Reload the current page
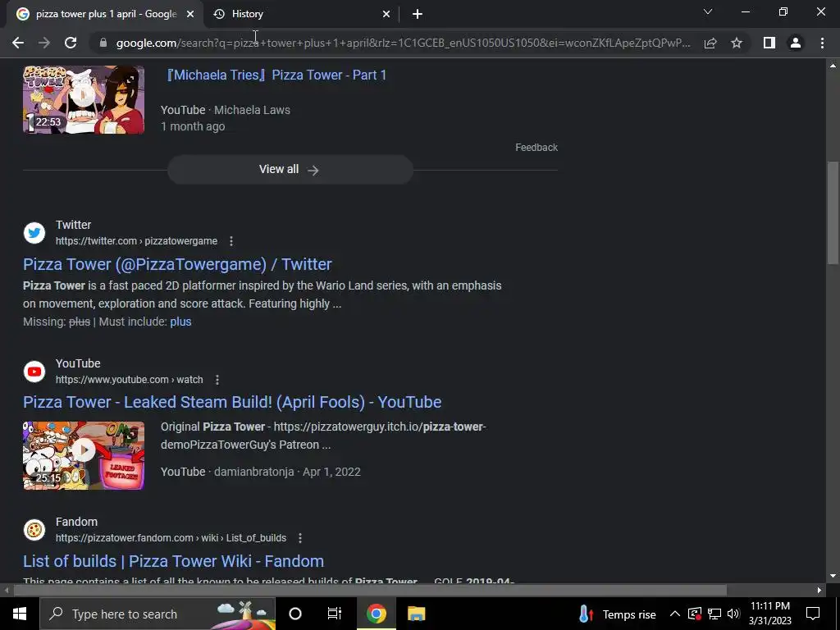Screen dimensions: 840x630 71,43
